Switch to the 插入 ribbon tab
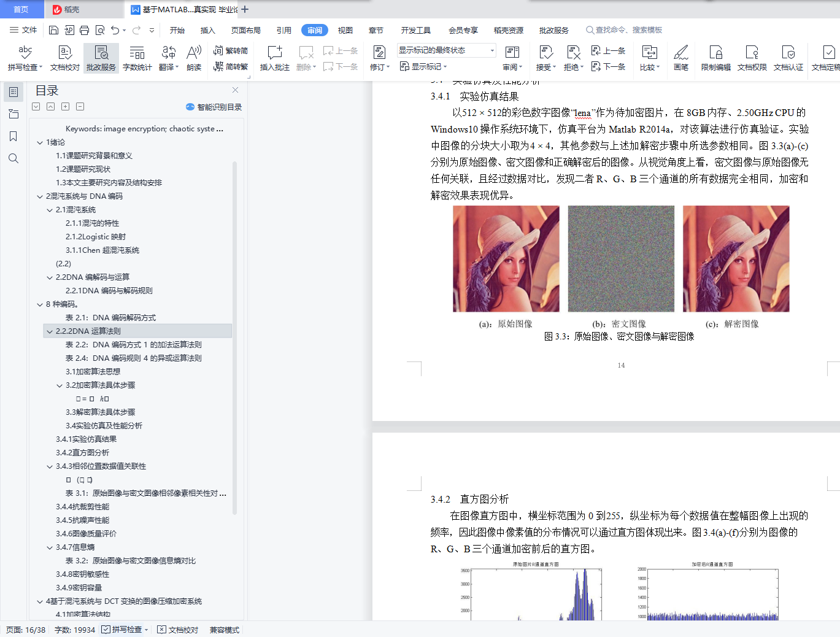Image resolution: width=840 pixels, height=637 pixels. tap(208, 30)
